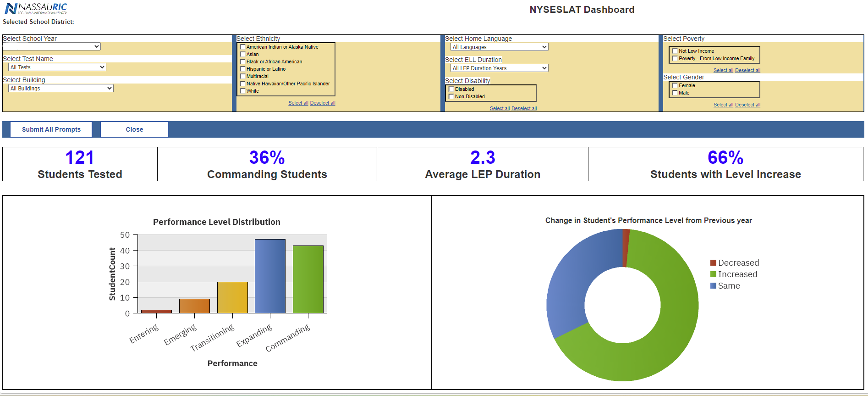Open the All Tests dropdown
The width and height of the screenshot is (868, 396).
click(x=57, y=67)
